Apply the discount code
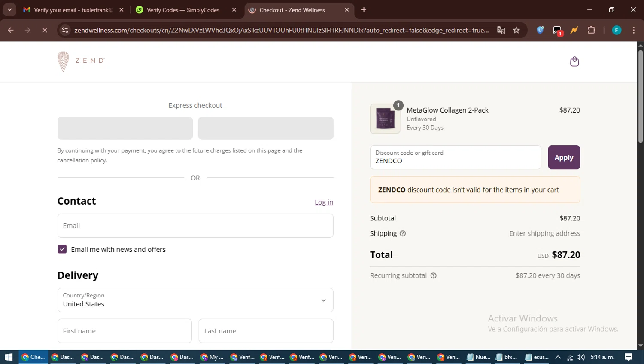This screenshot has height=364, width=644. click(564, 157)
